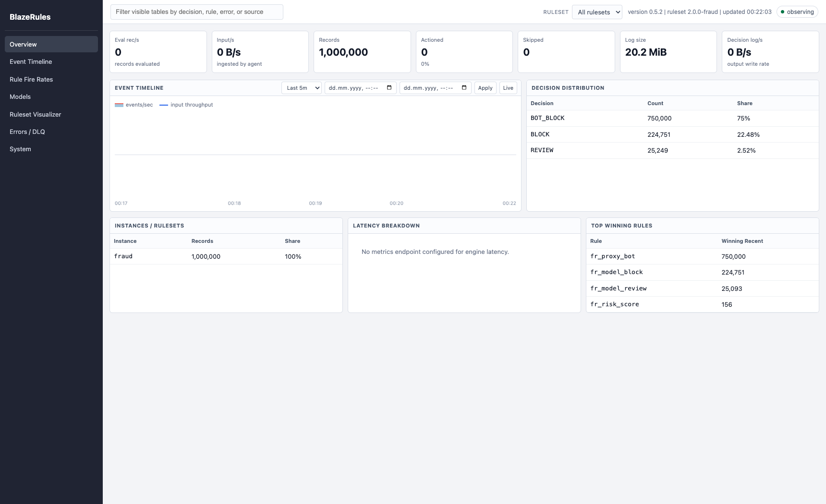826x504 pixels.
Task: Click Decision log/s metric card
Action: [770, 52]
